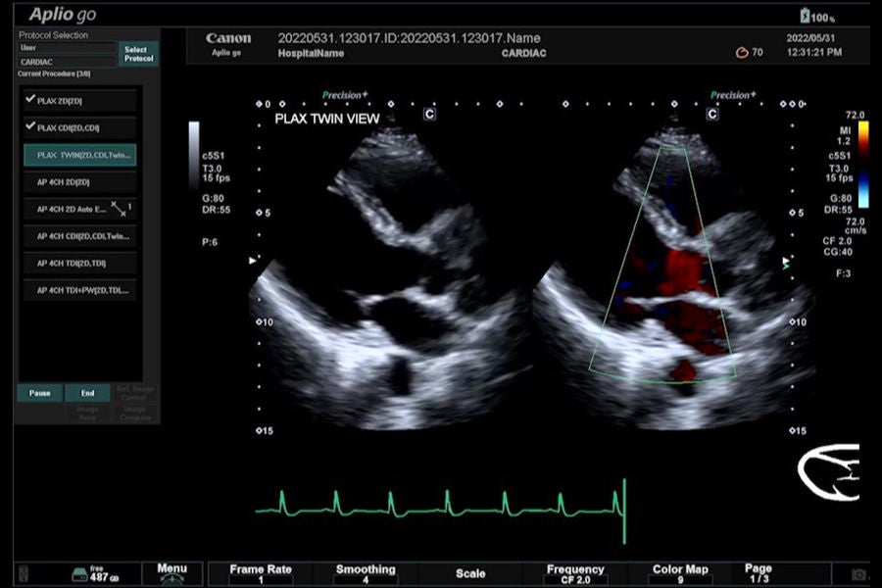Viewport: 882px width, 588px height.
Task: Click the PLAX CDI completed checkmark
Action: (30, 126)
